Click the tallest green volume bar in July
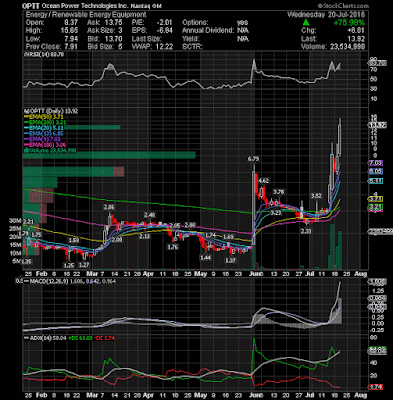This screenshot has height=400, width=393. pyautogui.click(x=332, y=247)
